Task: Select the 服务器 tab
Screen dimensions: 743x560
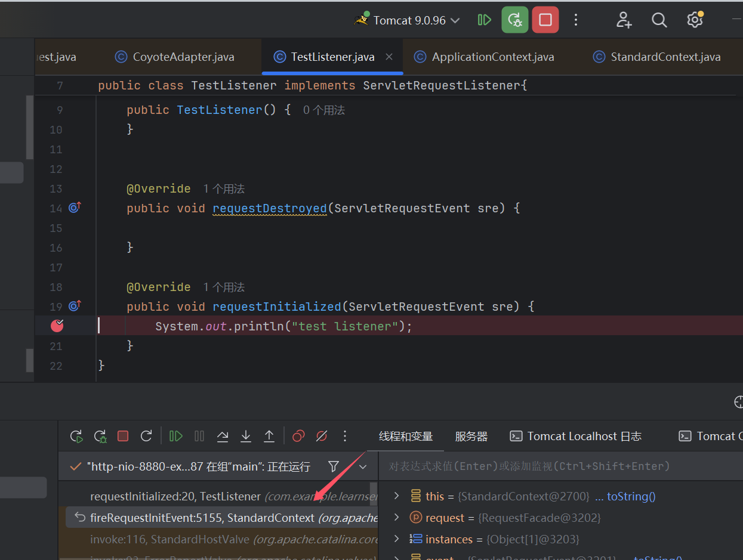Action: [471, 436]
